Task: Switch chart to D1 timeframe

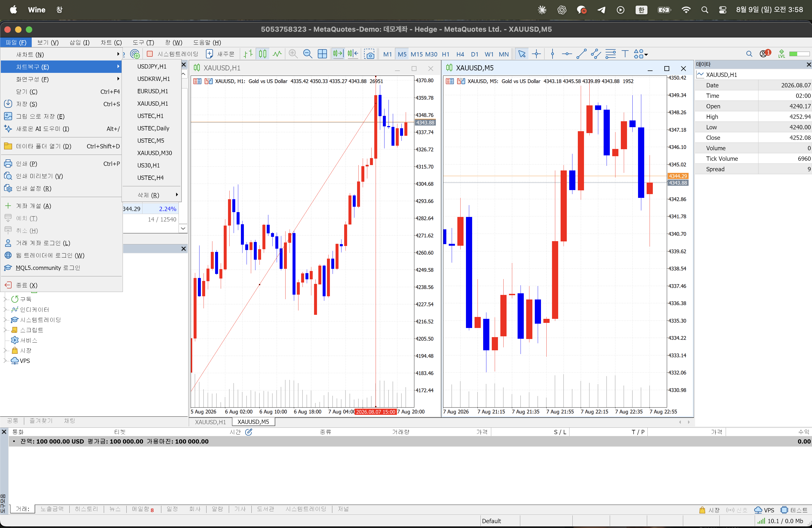Action: tap(475, 54)
